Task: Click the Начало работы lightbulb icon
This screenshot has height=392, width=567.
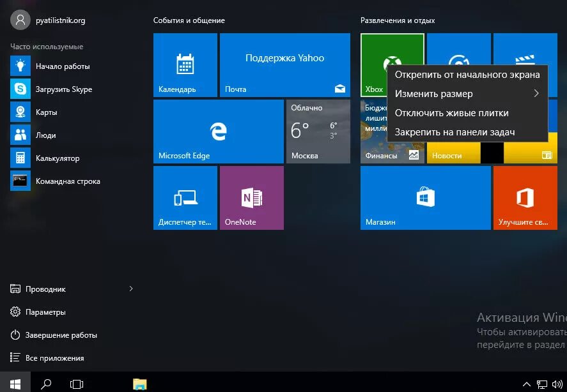Action: coord(20,66)
